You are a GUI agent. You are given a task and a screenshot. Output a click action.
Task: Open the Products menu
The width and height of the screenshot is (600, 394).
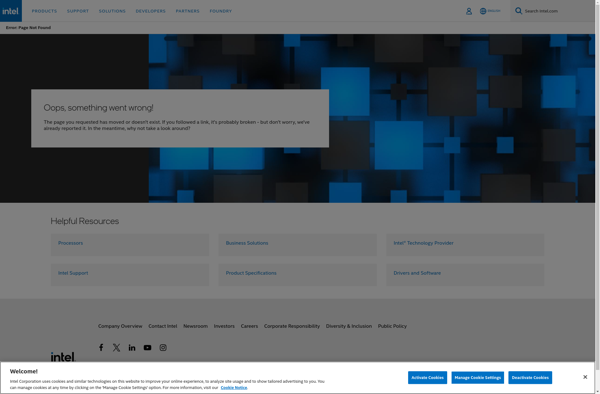pos(44,11)
